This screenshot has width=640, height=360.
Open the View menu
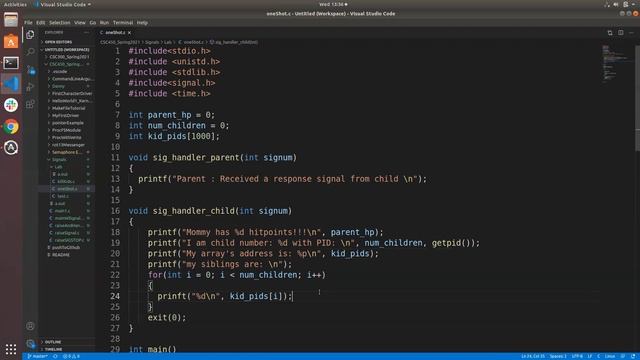pos(80,23)
